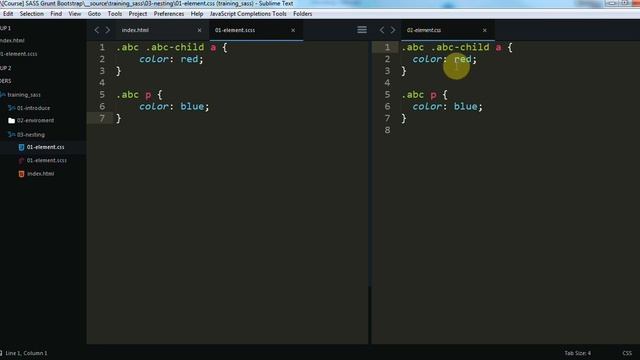
Task: Change syntax via CSS in status bar
Action: 627,353
